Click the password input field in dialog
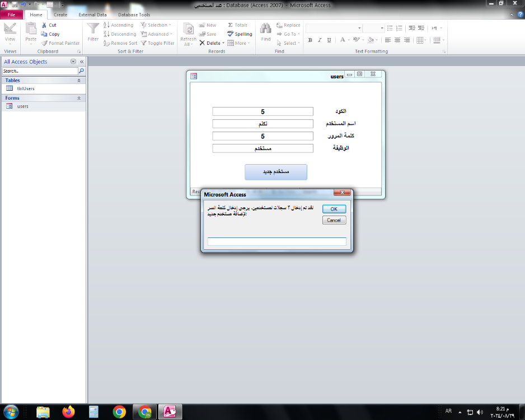Viewport: 525px width, 420px height. coord(277,241)
